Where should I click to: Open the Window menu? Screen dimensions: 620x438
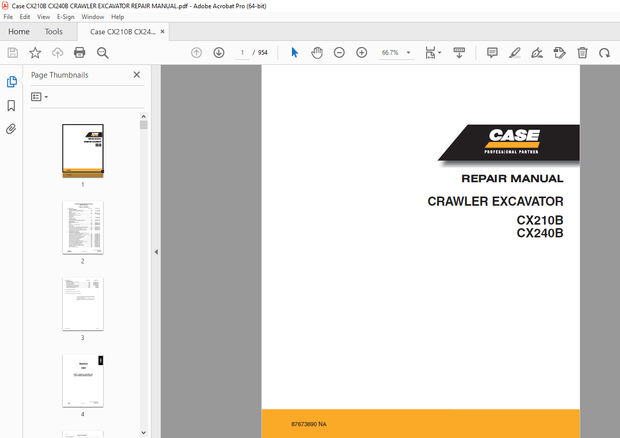(93, 17)
